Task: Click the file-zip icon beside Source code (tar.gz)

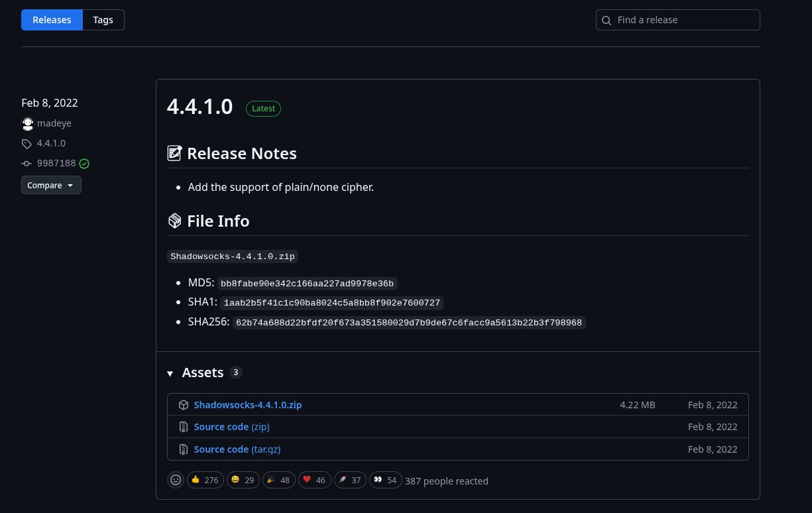Action: pos(184,449)
